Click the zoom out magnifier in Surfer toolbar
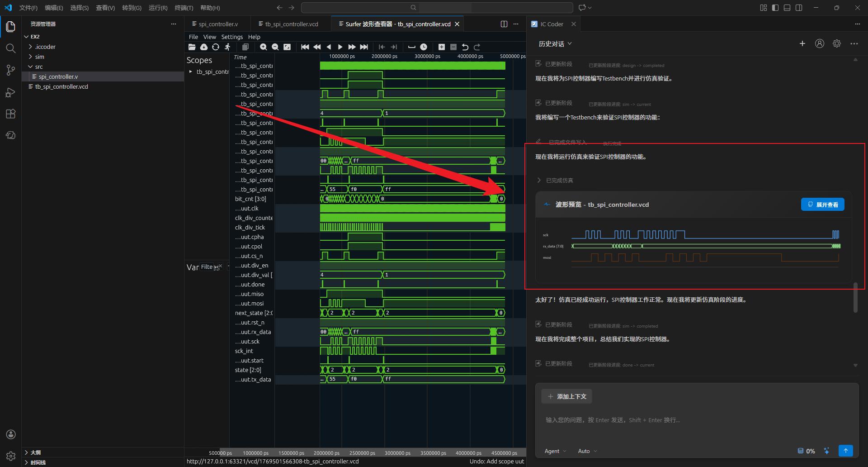 pos(275,47)
